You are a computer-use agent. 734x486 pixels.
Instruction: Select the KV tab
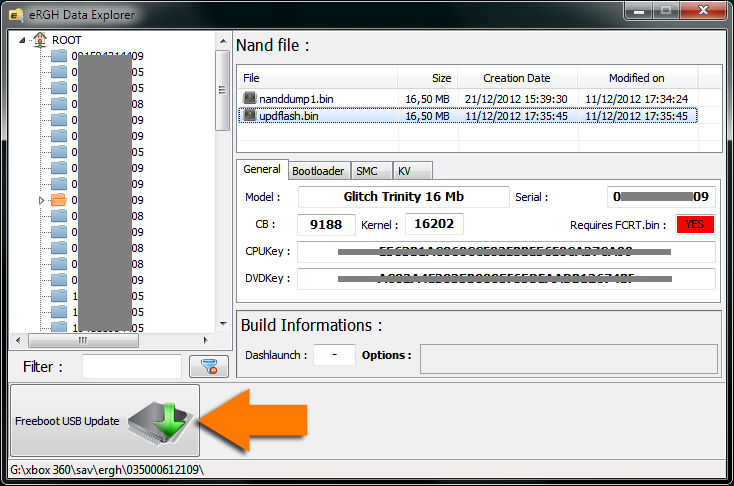point(405,171)
